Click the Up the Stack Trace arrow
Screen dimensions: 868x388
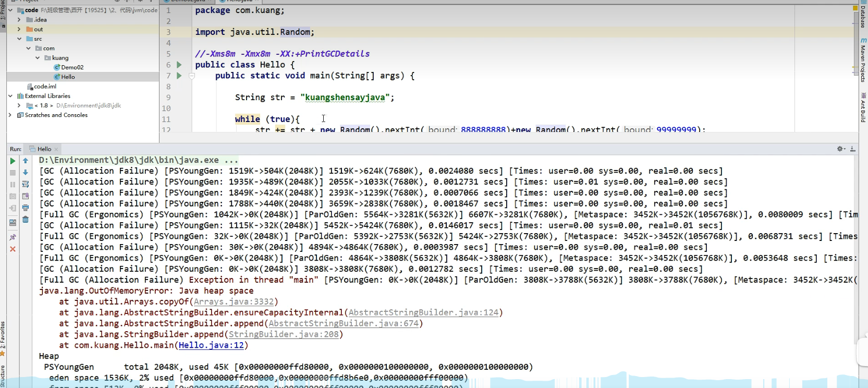tap(26, 161)
